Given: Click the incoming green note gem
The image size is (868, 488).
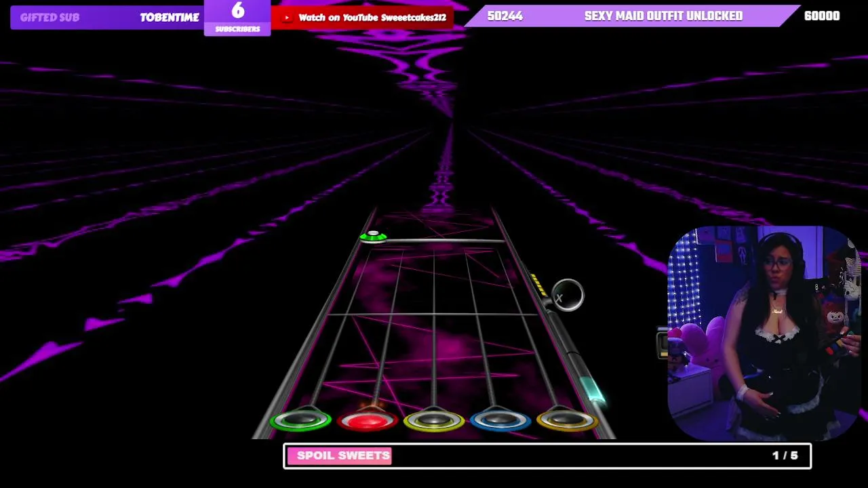Looking at the screenshot, I should tap(373, 237).
